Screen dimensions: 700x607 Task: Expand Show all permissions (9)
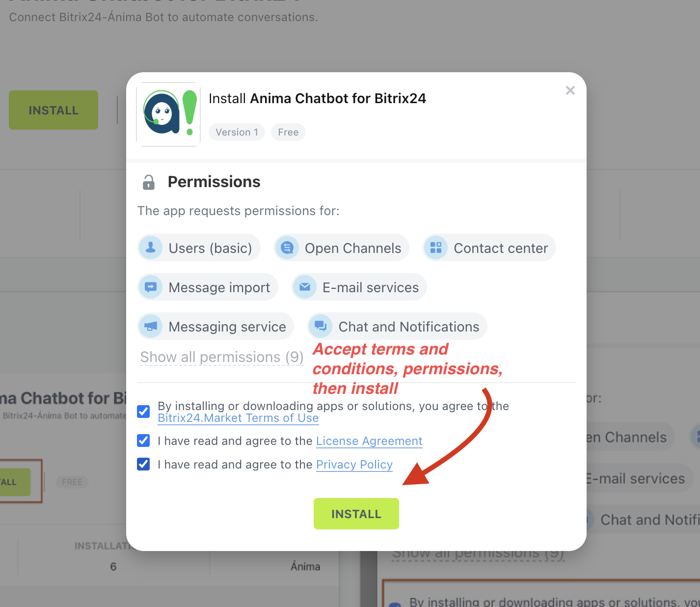[222, 357]
